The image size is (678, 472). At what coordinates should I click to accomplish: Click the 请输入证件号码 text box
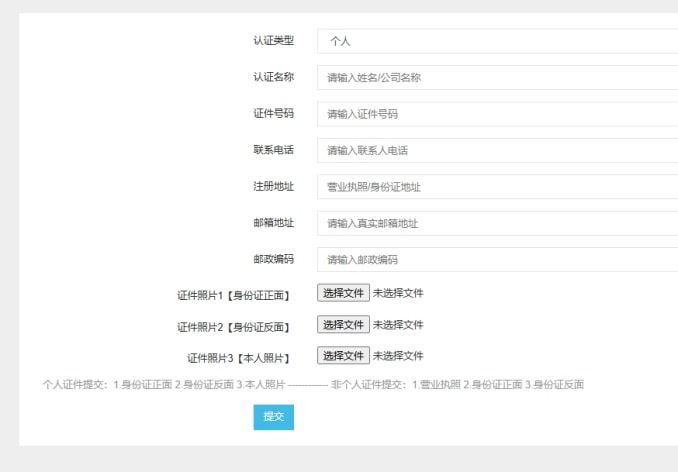497,114
